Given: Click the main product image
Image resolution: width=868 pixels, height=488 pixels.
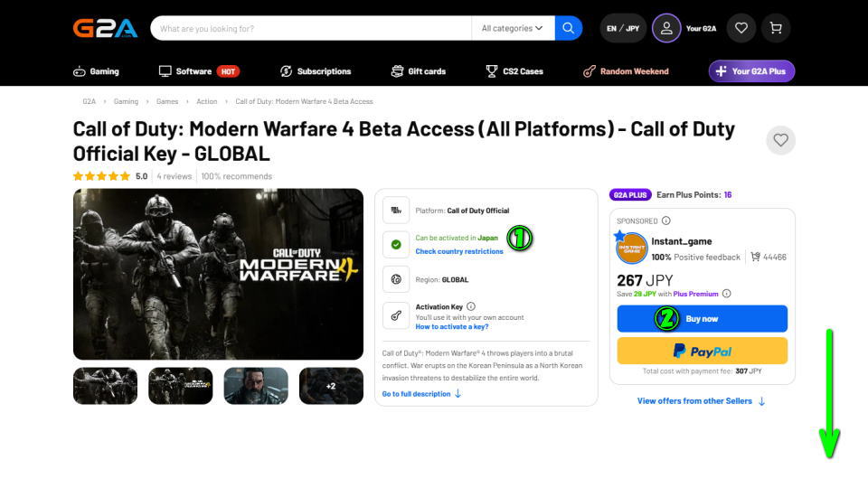Looking at the screenshot, I should click(218, 275).
